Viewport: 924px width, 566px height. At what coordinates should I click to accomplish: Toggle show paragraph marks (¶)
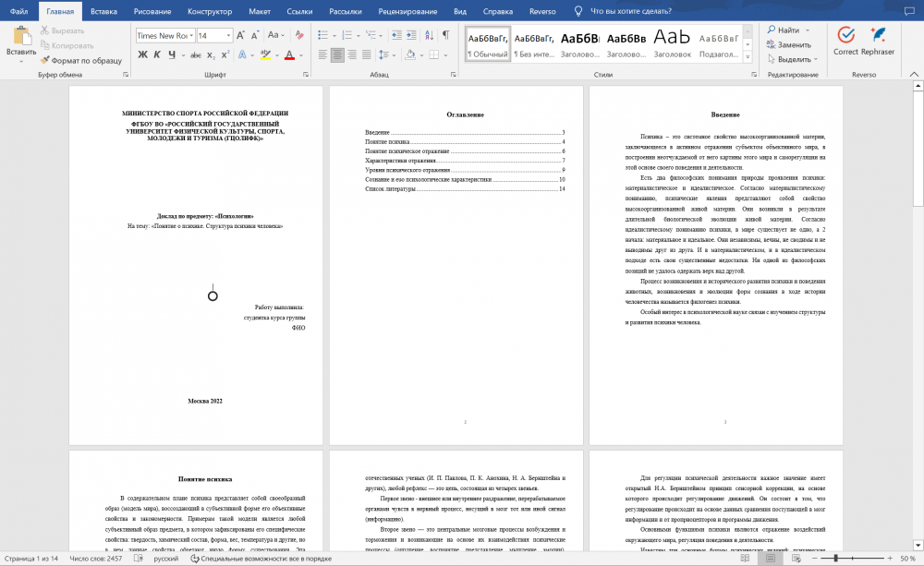(x=446, y=35)
